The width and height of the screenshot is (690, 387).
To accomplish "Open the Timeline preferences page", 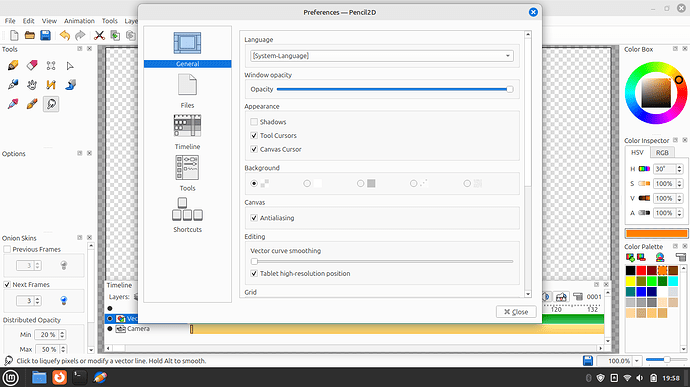I will click(187, 132).
